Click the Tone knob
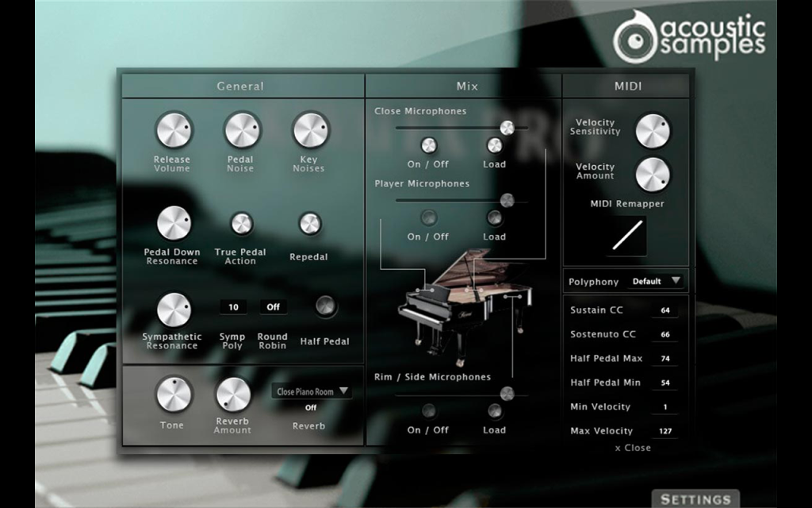The width and height of the screenshot is (812, 508). pyautogui.click(x=174, y=394)
